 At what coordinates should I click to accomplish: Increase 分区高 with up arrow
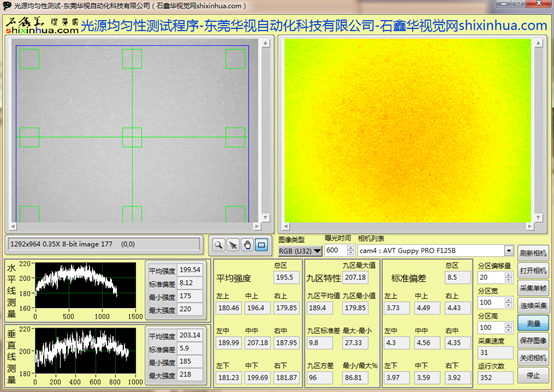pos(508,325)
